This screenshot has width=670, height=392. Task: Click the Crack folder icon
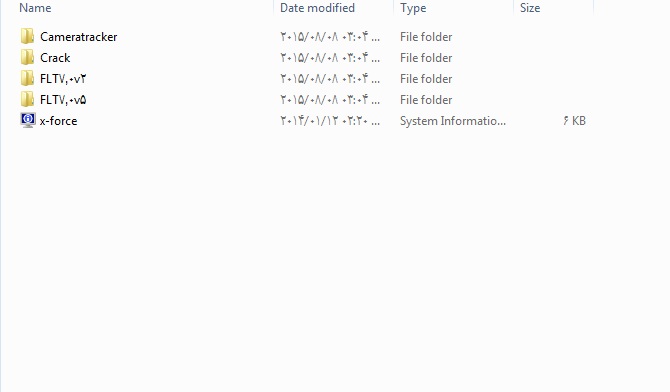[x=27, y=57]
